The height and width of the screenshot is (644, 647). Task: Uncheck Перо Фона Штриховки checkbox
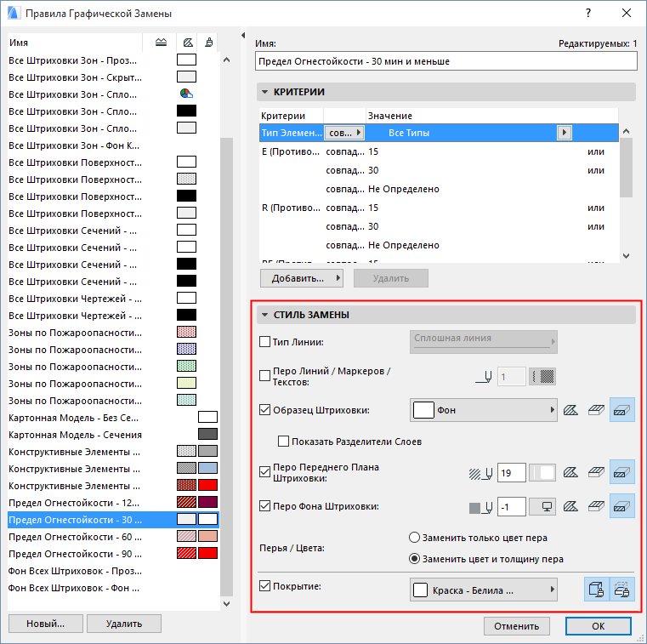point(264,505)
